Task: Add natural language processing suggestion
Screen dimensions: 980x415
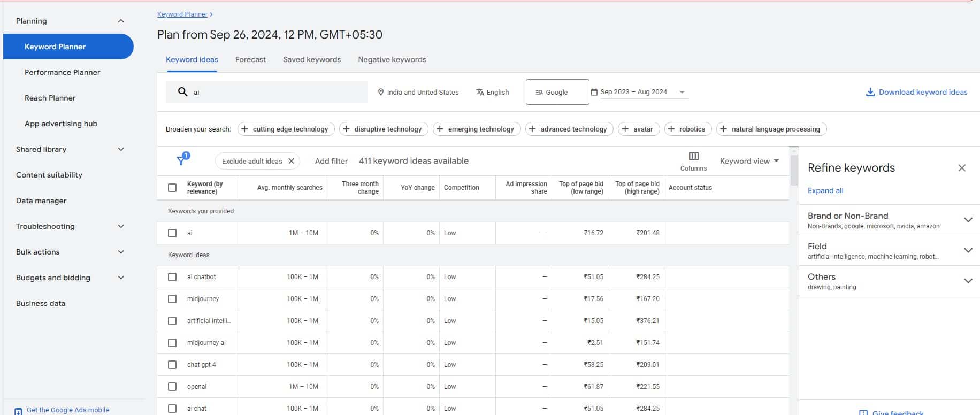Action: pyautogui.click(x=771, y=129)
